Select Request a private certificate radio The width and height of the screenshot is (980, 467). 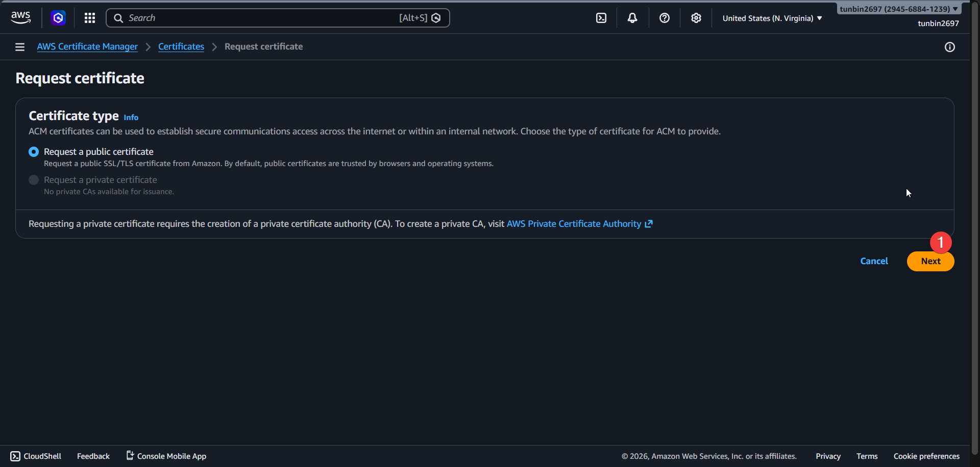coord(34,180)
